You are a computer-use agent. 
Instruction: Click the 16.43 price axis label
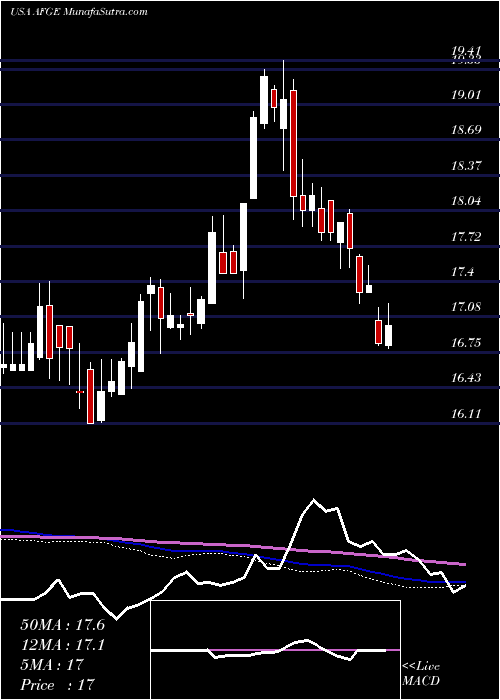tap(467, 378)
